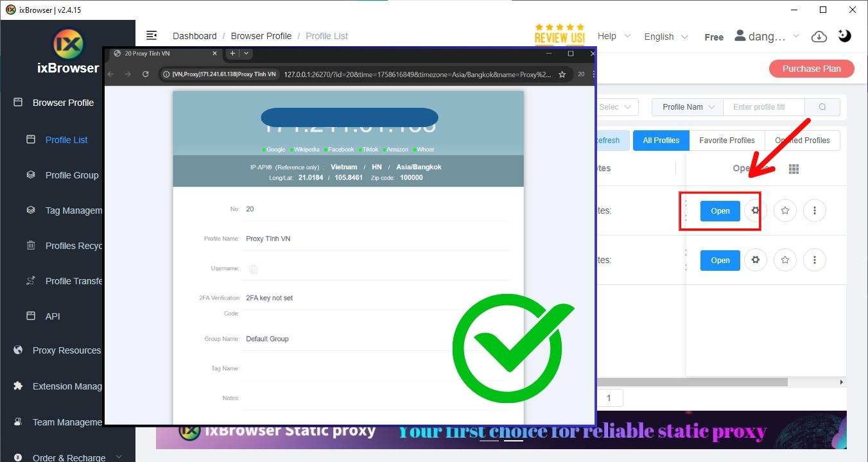
Task: Bookmark page with star in address bar
Action: coord(562,74)
